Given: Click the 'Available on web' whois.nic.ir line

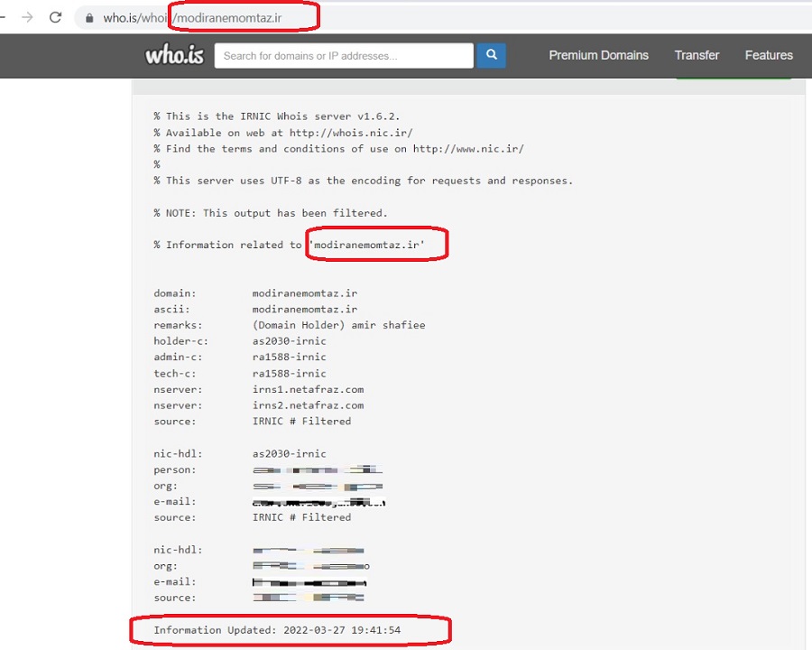Looking at the screenshot, I should (x=282, y=133).
